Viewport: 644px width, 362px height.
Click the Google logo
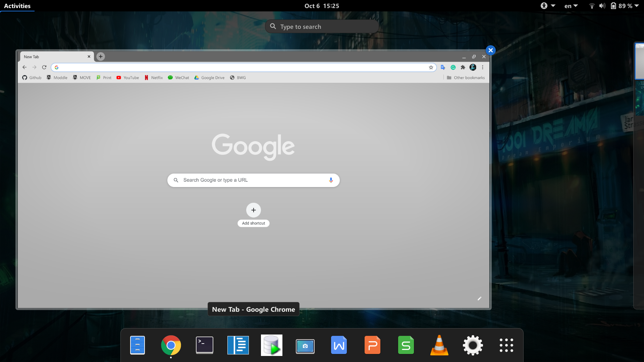253,147
